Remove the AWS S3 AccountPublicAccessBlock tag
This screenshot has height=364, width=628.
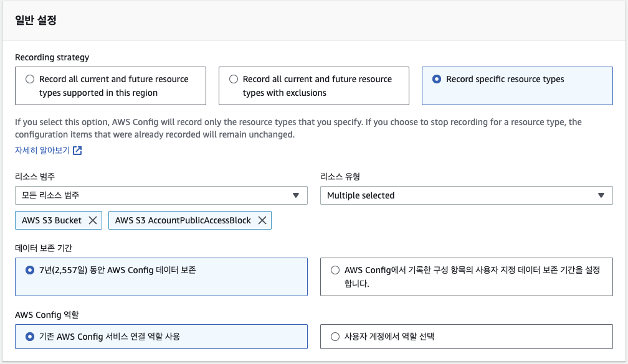coord(262,220)
